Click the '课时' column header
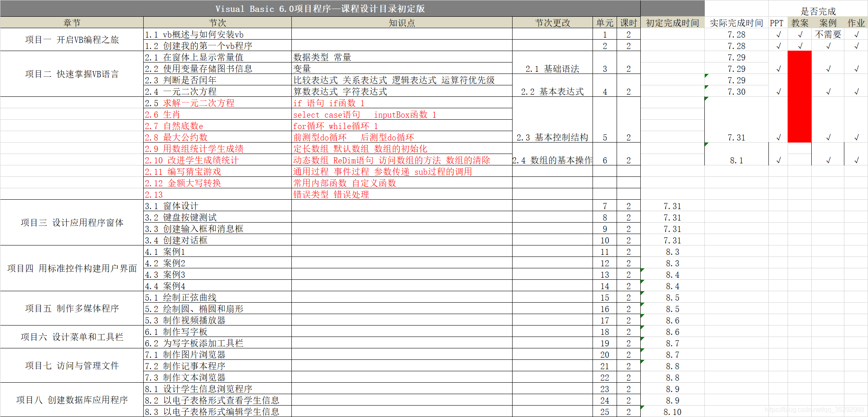This screenshot has width=868, height=417. pyautogui.click(x=628, y=23)
